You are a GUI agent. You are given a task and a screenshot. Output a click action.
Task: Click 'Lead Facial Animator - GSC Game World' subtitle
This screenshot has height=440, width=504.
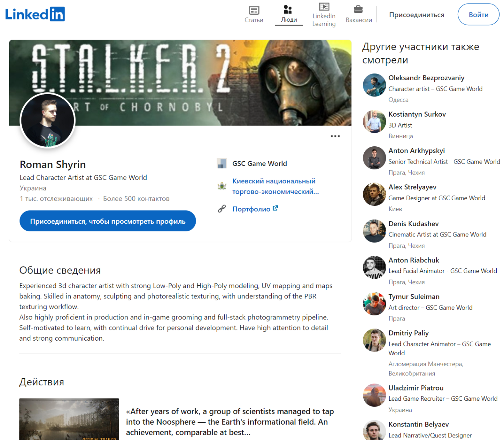(x=443, y=271)
